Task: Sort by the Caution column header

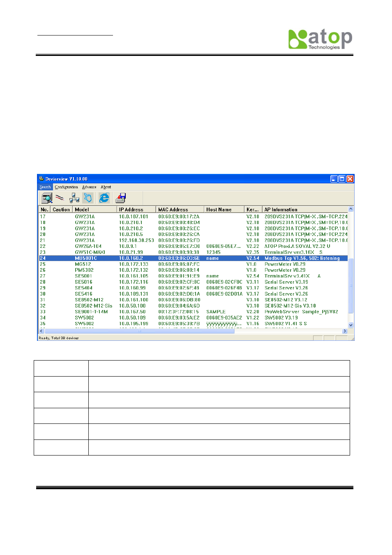Action: pos(61,210)
